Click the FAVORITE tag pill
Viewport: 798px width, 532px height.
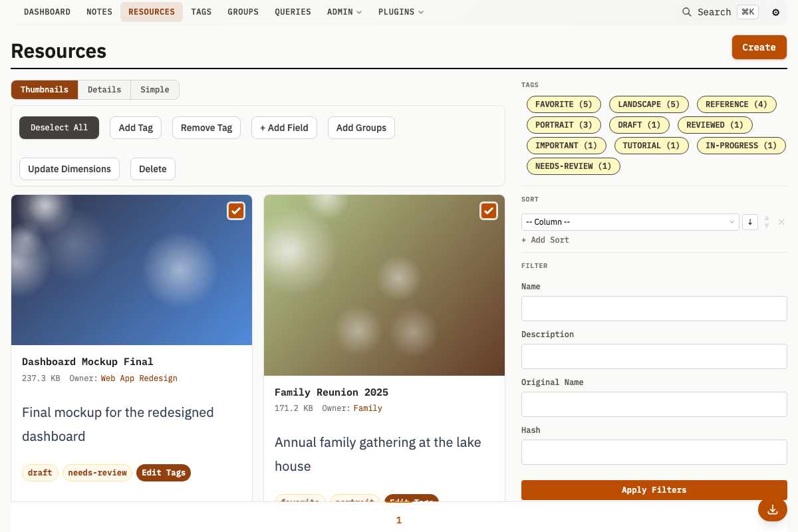[563, 104]
